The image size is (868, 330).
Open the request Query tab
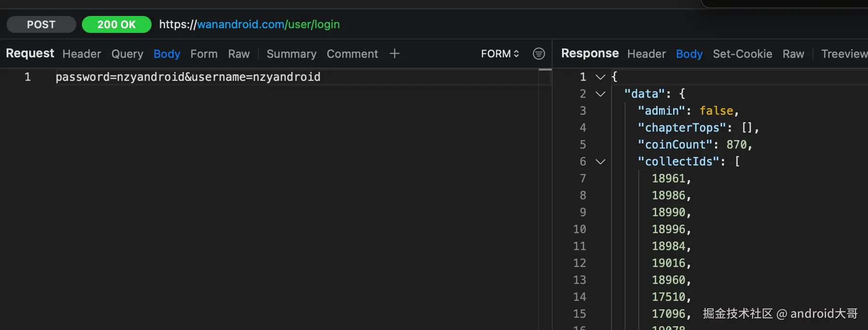click(127, 54)
